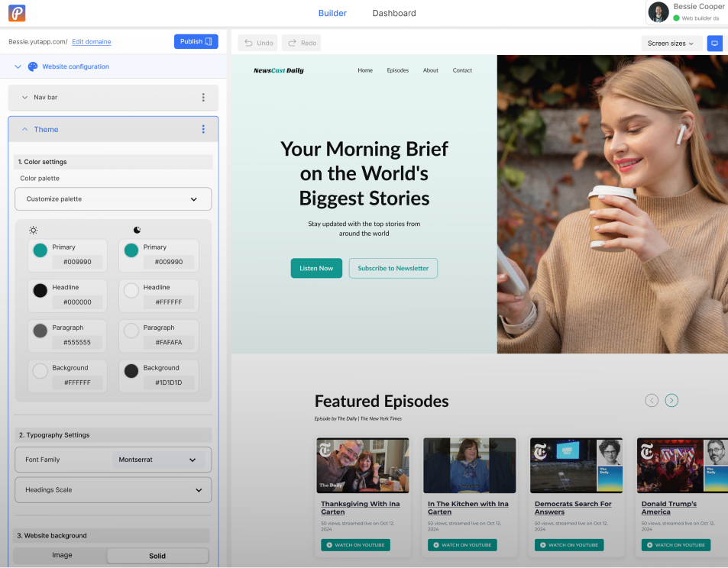Switch website background to Image
The width and height of the screenshot is (728, 568).
[x=61, y=556]
